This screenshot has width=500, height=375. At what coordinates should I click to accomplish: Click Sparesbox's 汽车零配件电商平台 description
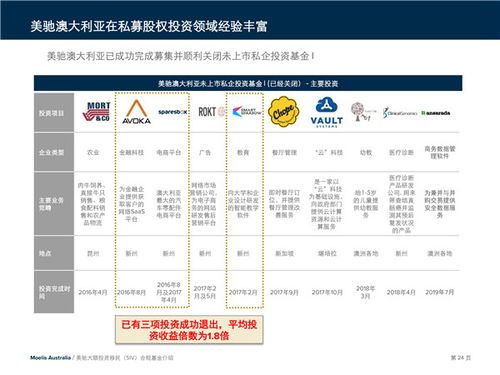(169, 204)
